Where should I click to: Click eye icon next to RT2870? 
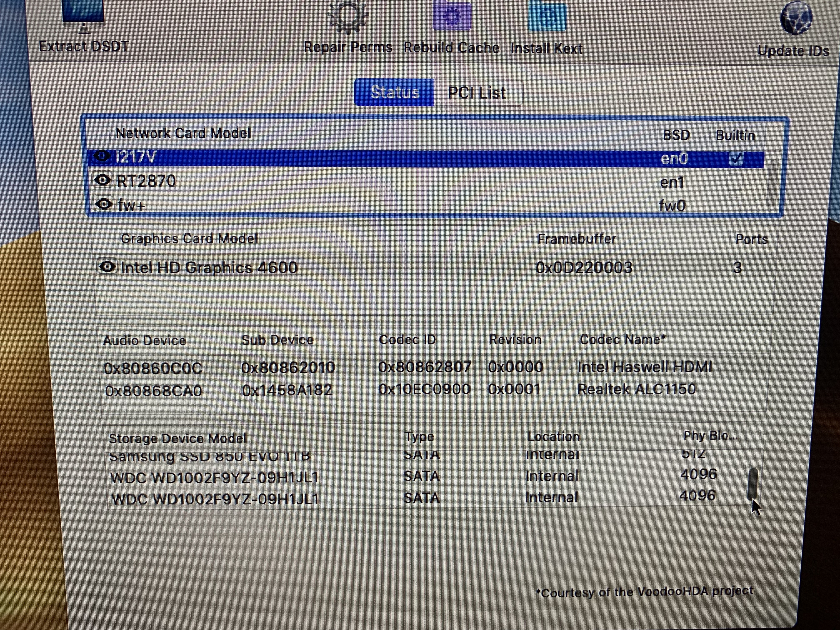click(102, 180)
